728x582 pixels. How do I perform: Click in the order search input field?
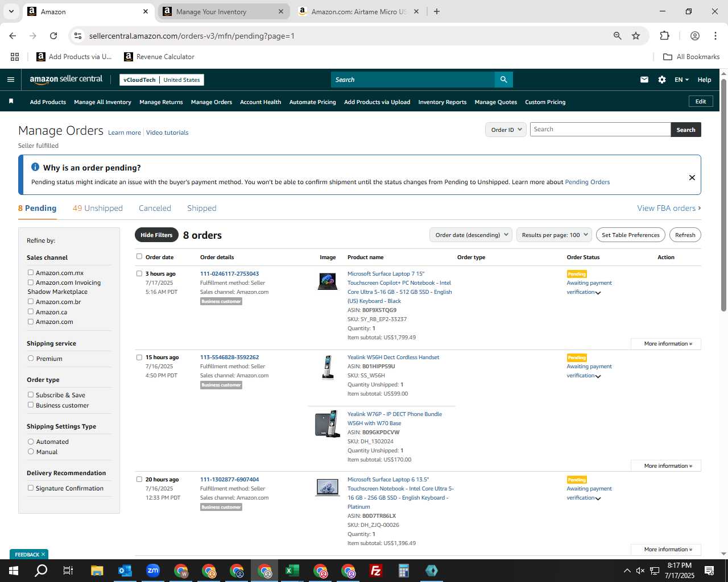(600, 130)
